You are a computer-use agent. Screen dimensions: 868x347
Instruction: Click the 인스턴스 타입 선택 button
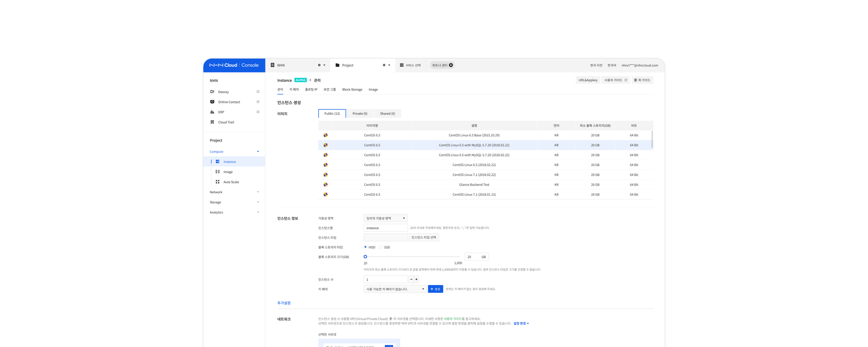tap(423, 237)
